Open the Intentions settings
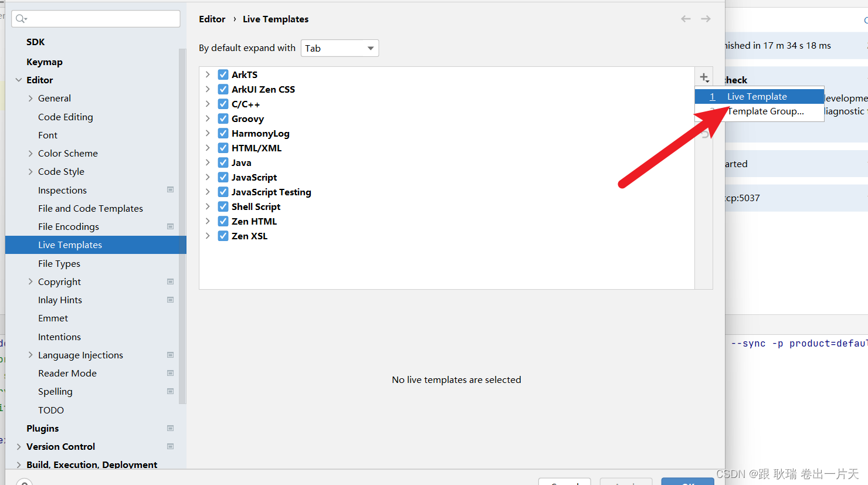This screenshot has width=868, height=485. (x=60, y=337)
